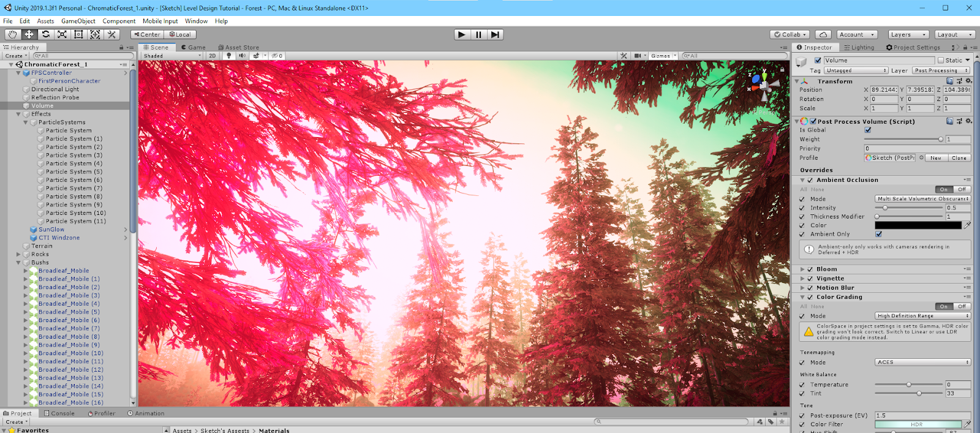Click Clone profile button
Screen dimensions: 980x433
point(959,158)
